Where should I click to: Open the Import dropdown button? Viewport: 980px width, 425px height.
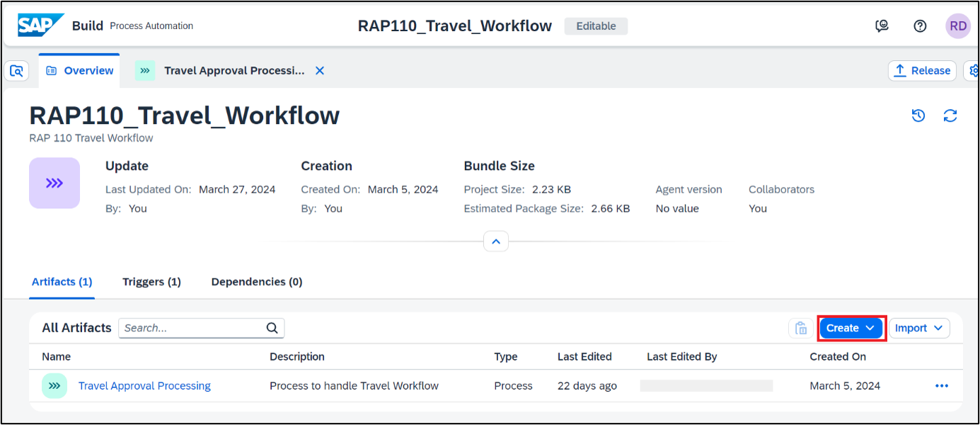919,328
